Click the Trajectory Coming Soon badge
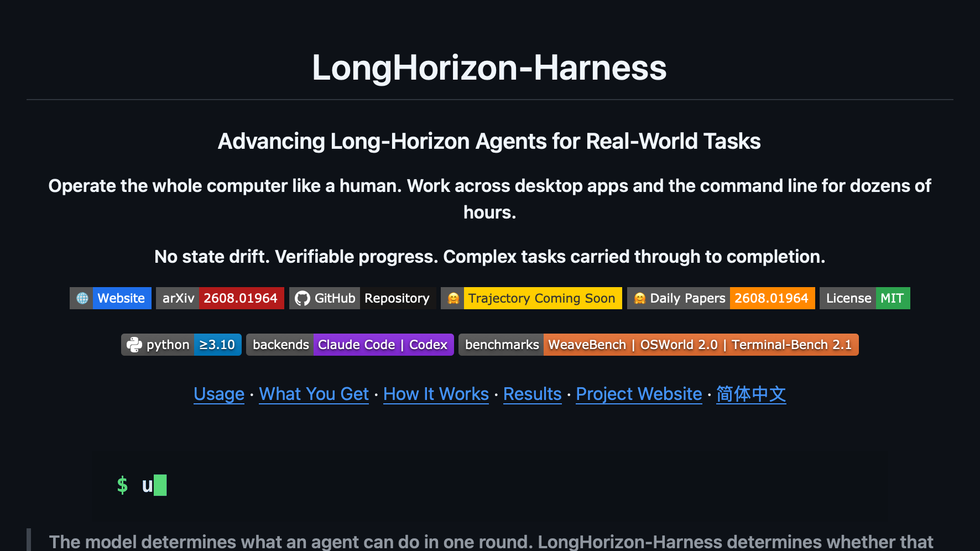980x551 pixels. [531, 298]
